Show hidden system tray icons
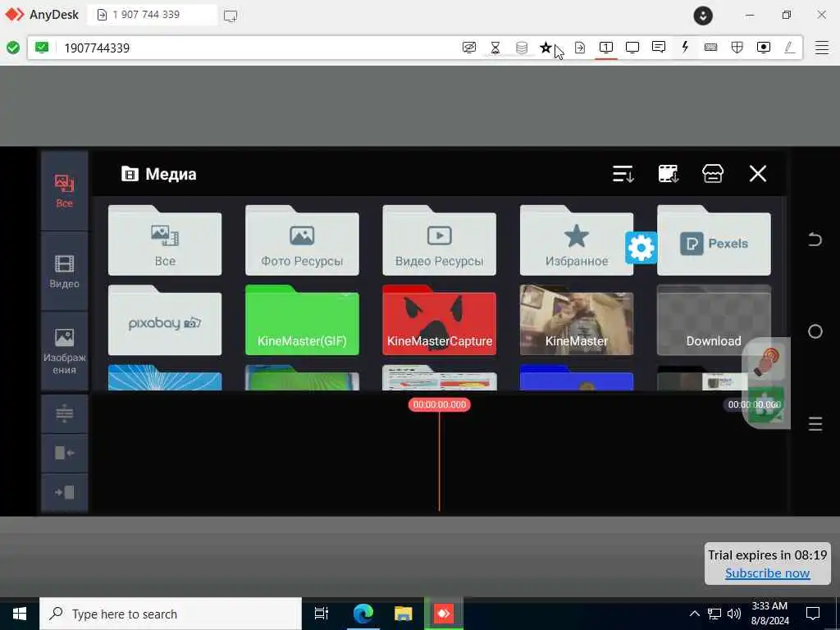The width and height of the screenshot is (840, 630). click(694, 614)
